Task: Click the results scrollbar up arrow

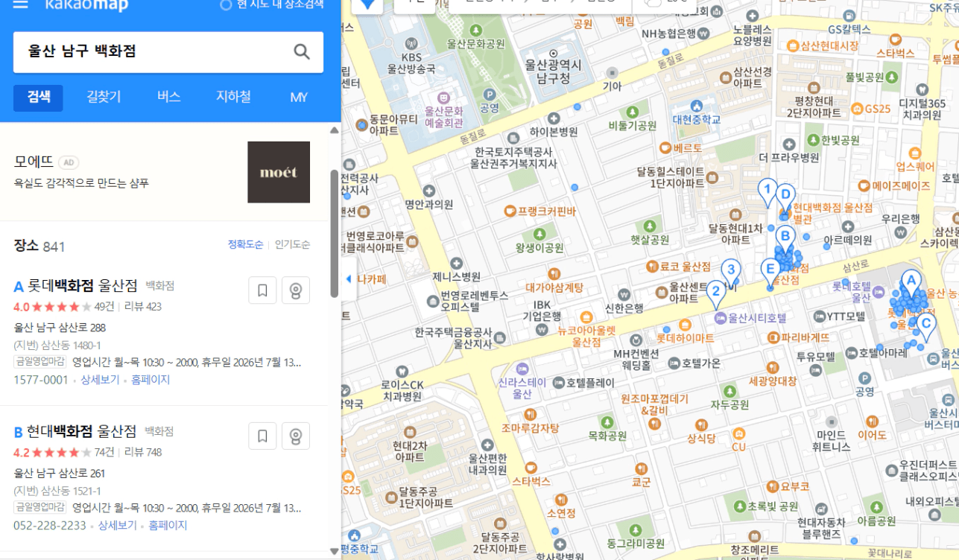Action: tap(335, 130)
